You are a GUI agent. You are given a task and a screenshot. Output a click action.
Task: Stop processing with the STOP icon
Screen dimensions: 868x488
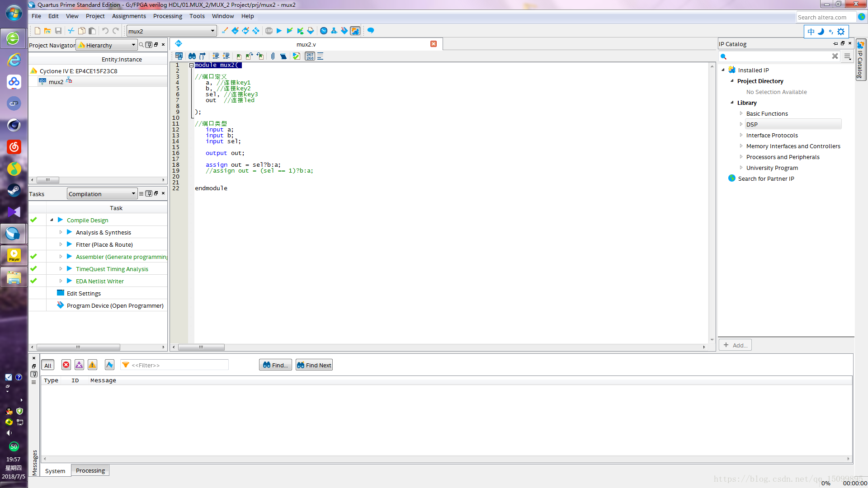269,31
